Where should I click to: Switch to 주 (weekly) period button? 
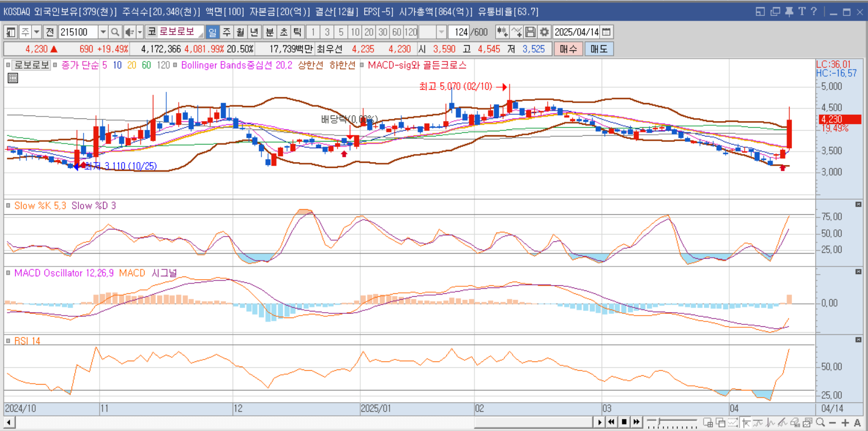[225, 32]
